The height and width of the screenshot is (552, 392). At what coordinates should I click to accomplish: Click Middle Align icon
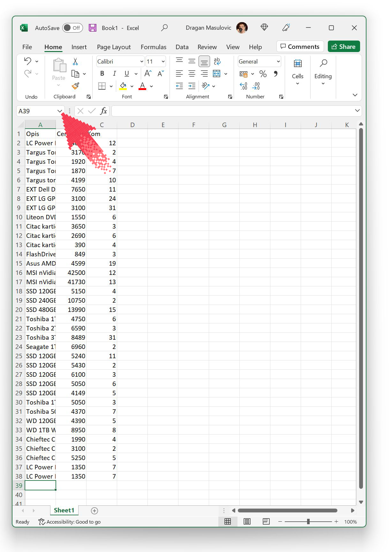click(x=192, y=61)
